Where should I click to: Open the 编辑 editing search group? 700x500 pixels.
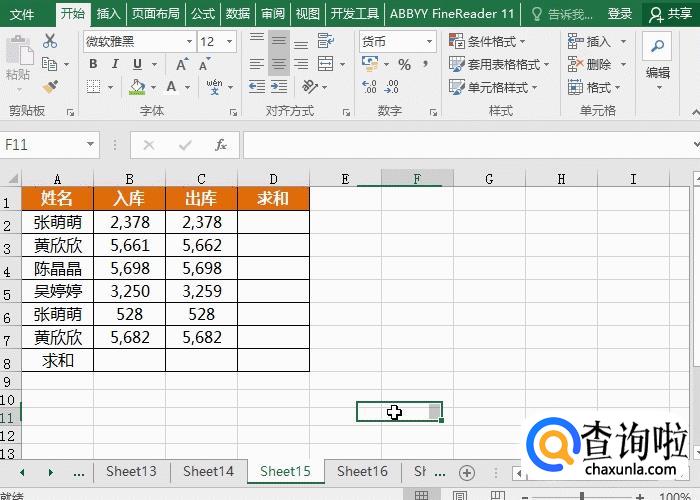[657, 61]
